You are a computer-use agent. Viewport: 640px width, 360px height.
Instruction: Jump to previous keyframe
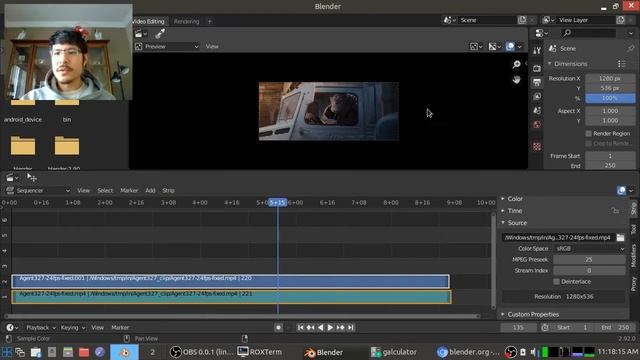[x=310, y=327]
